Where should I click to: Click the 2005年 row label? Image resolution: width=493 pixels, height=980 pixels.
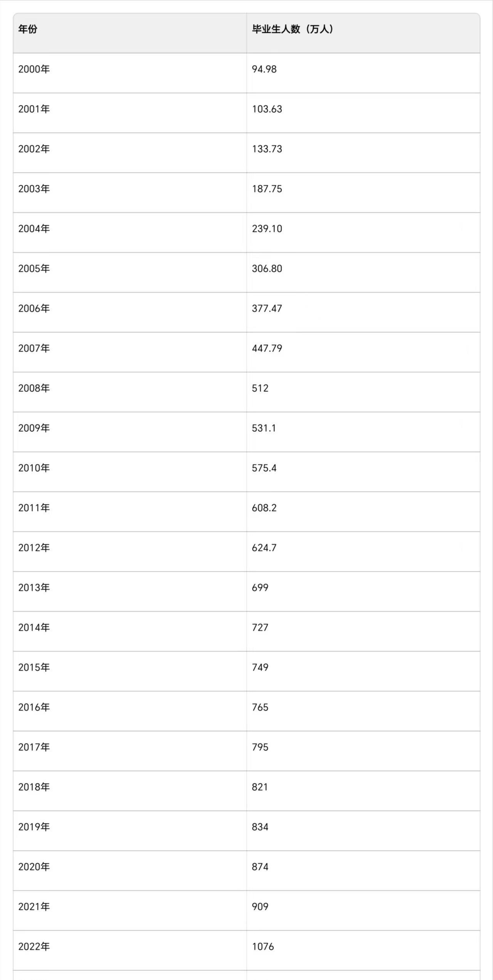[x=34, y=269]
